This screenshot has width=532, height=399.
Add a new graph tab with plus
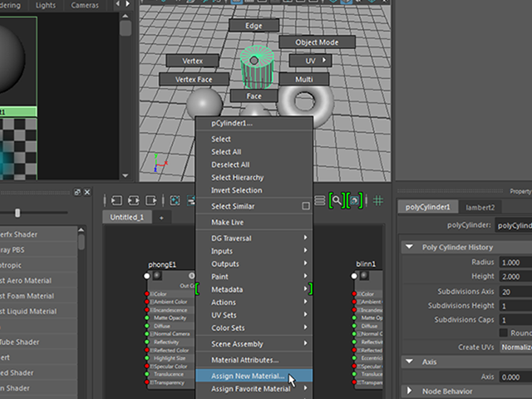161,218
